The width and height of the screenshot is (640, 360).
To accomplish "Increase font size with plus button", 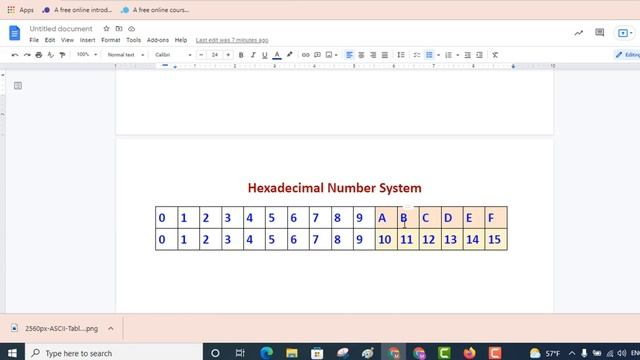I will pos(228,55).
